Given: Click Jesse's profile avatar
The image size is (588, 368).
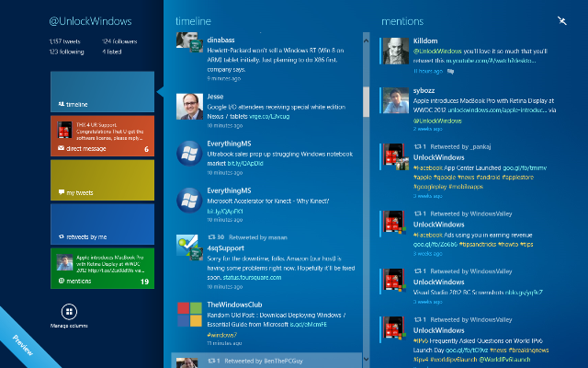Looking at the screenshot, I should tap(189, 107).
